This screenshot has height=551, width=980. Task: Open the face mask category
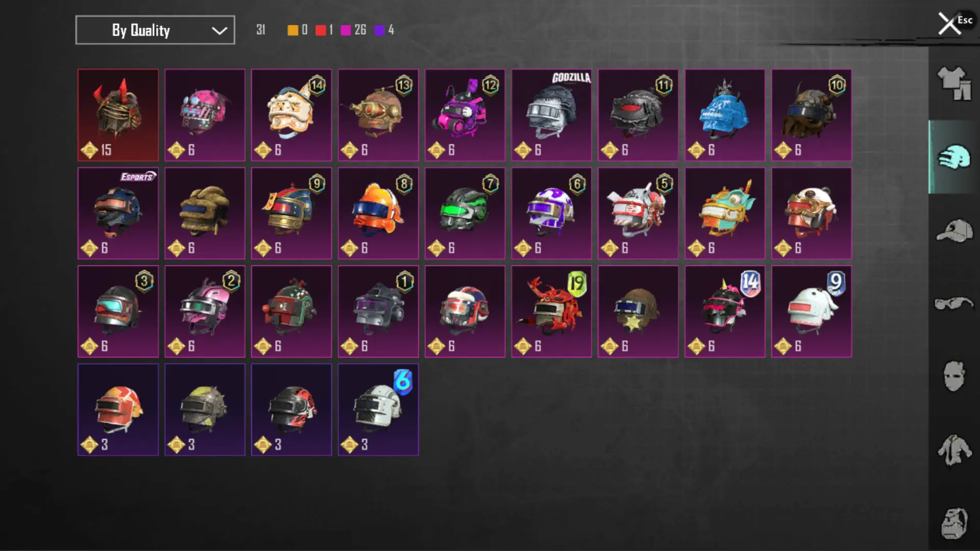pyautogui.click(x=953, y=377)
